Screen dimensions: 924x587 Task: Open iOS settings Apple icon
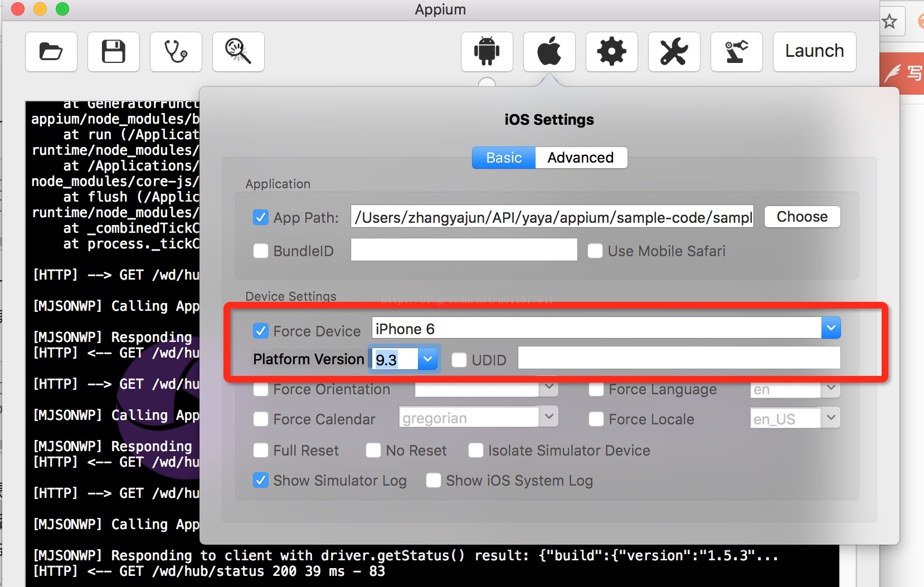[549, 52]
